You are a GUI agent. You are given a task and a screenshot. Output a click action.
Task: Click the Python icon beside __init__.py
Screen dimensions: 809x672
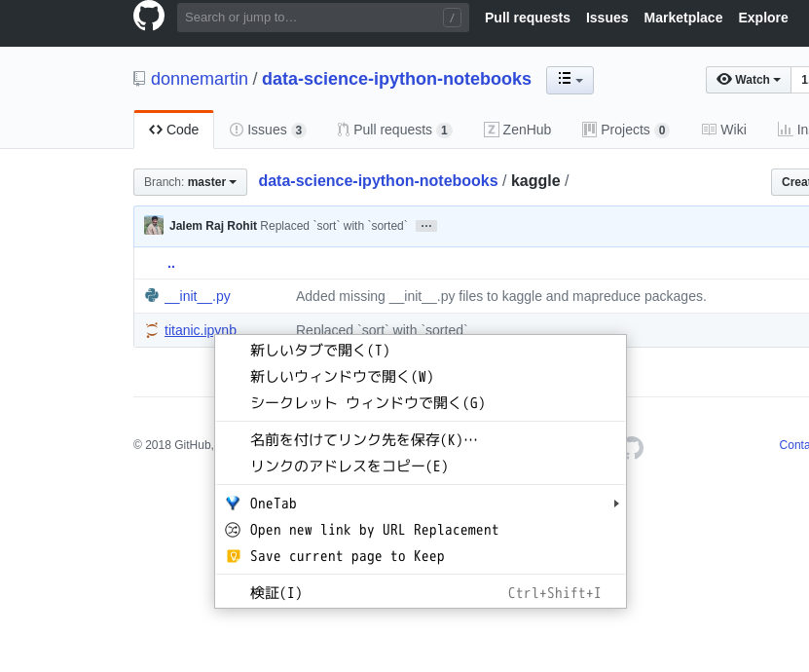point(153,296)
